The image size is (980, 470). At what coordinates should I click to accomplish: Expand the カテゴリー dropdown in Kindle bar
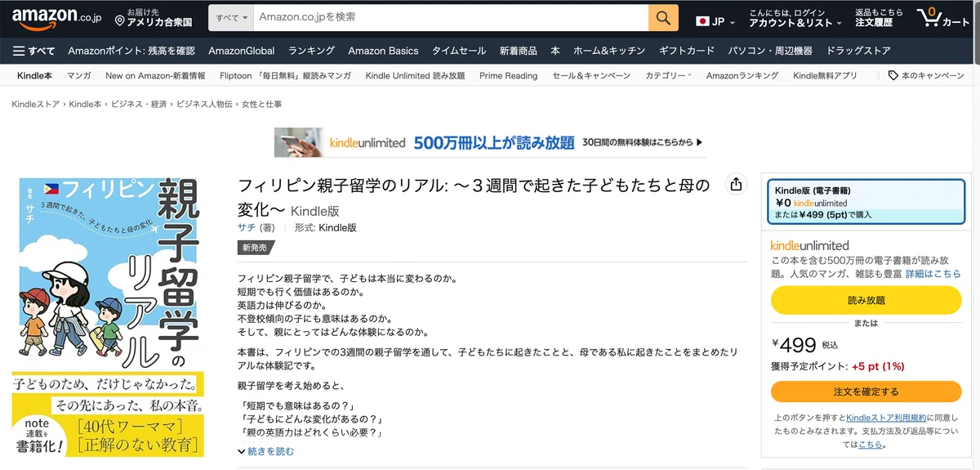coord(668,75)
